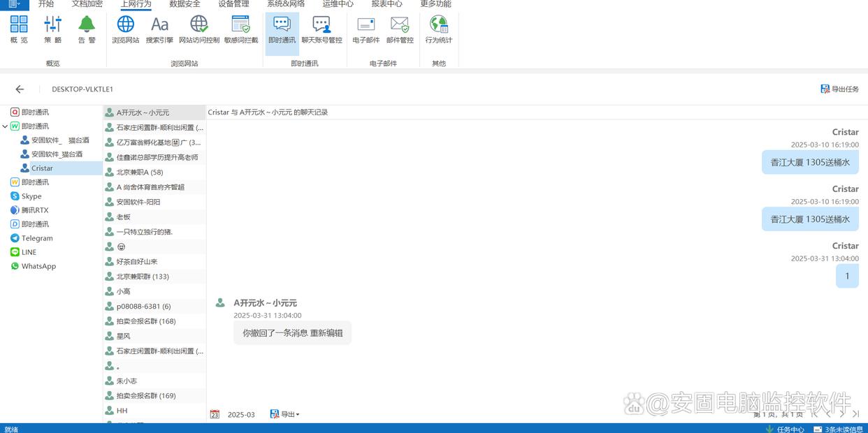The height and width of the screenshot is (433, 868).
Task: Open the 概览 overview icon
Action: 19,30
